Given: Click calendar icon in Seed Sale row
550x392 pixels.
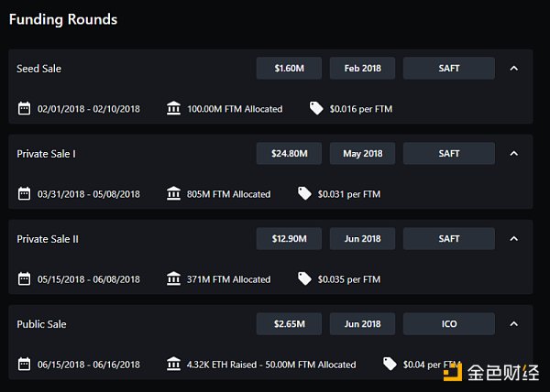Looking at the screenshot, I should coord(25,109).
